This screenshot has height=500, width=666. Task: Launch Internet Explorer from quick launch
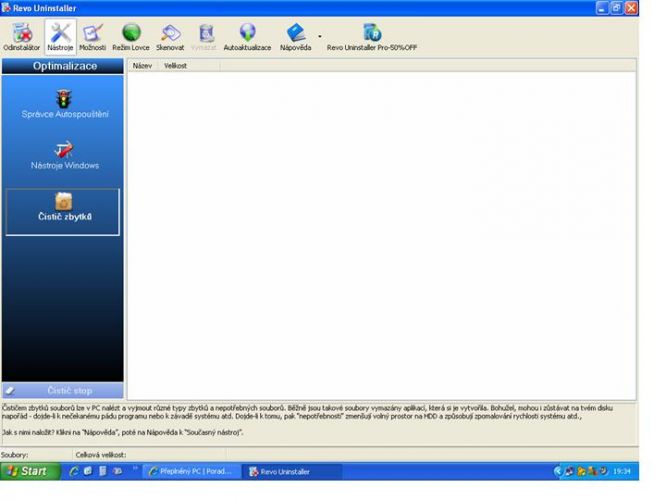[x=74, y=471]
